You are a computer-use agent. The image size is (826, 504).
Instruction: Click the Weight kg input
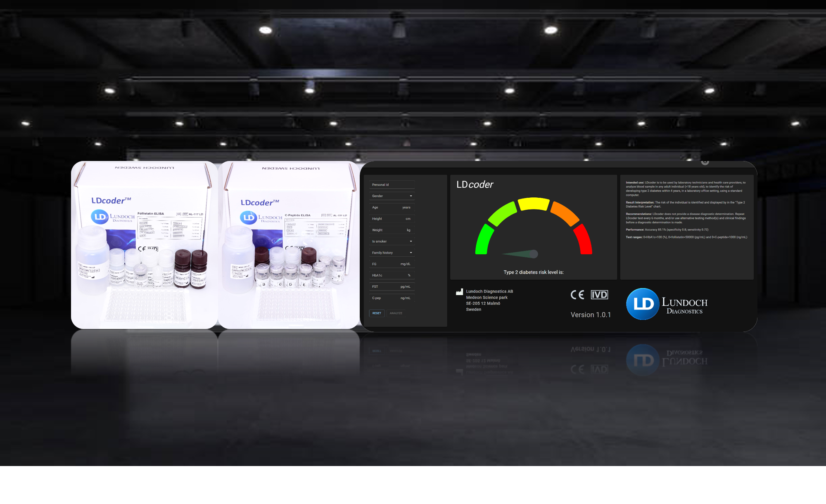pyautogui.click(x=392, y=230)
